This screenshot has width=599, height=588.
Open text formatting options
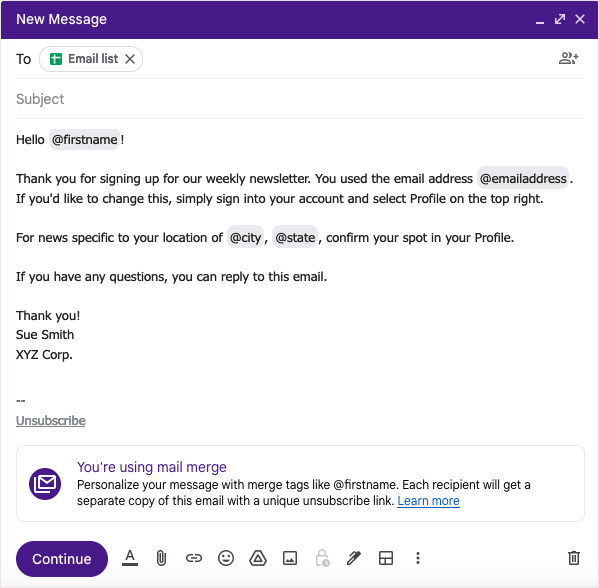[x=130, y=558]
